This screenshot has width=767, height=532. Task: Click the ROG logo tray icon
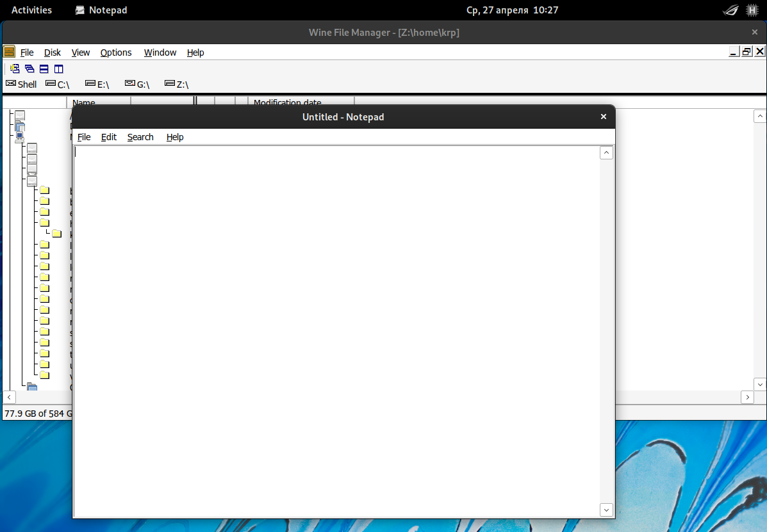[x=731, y=10]
